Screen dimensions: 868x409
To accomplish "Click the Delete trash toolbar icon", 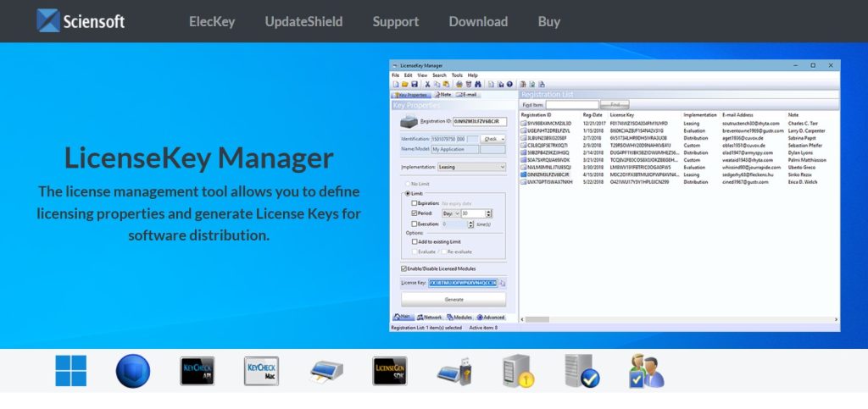I will [468, 84].
